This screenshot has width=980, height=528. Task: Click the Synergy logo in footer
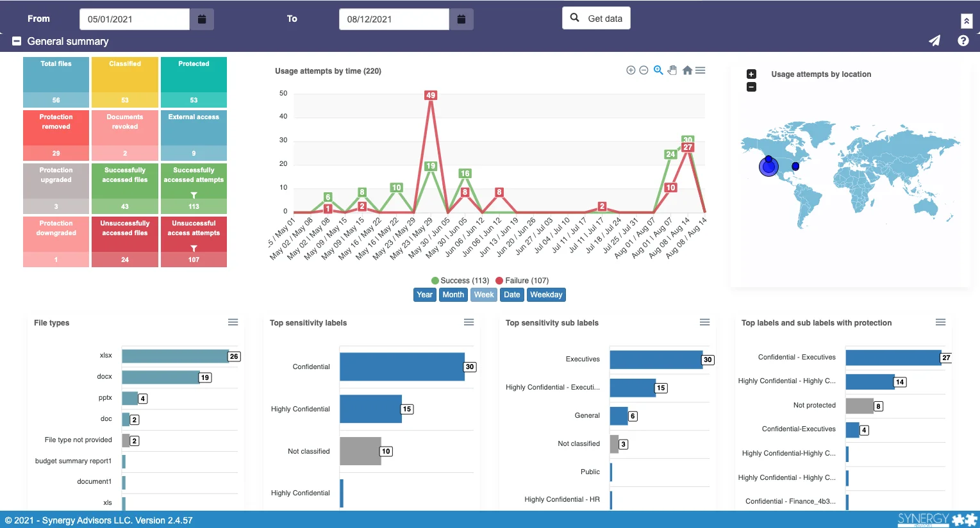(x=938, y=520)
